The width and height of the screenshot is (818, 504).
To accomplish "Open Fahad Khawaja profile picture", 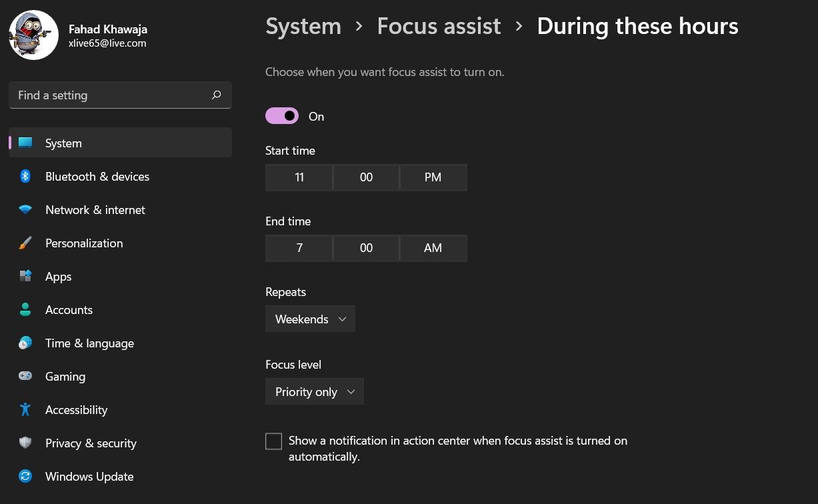I will click(34, 35).
